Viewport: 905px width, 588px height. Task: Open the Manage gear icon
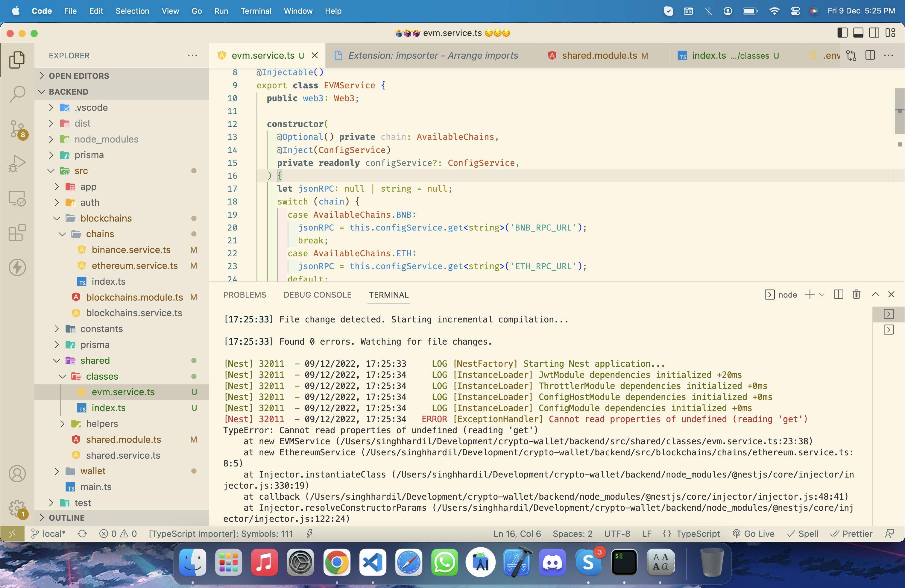click(17, 508)
